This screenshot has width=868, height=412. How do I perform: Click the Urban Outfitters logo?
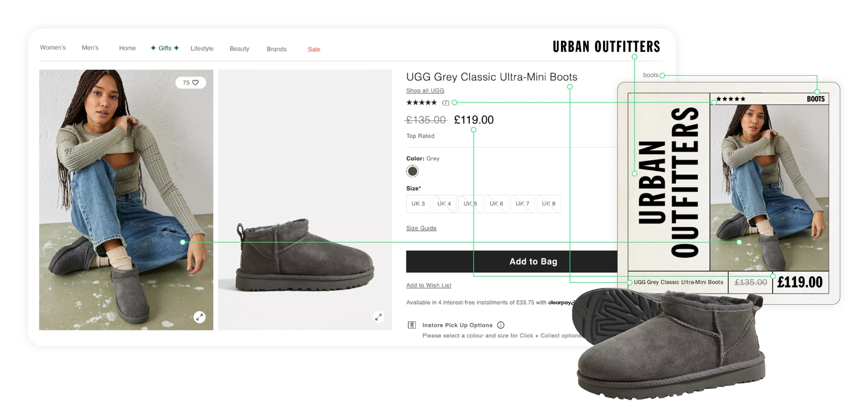(606, 47)
